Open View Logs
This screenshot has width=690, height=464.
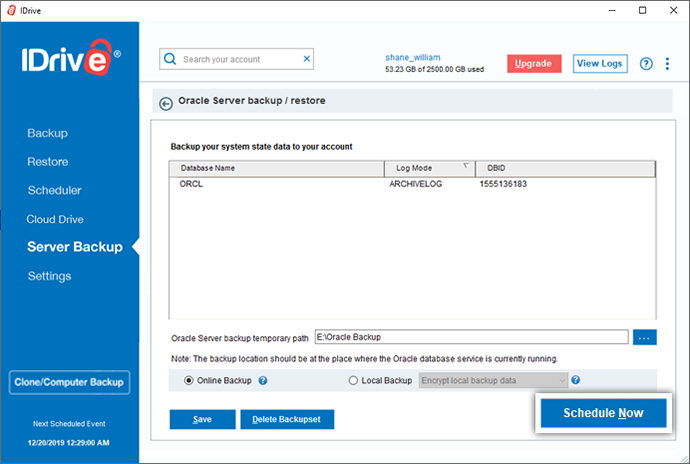[600, 63]
